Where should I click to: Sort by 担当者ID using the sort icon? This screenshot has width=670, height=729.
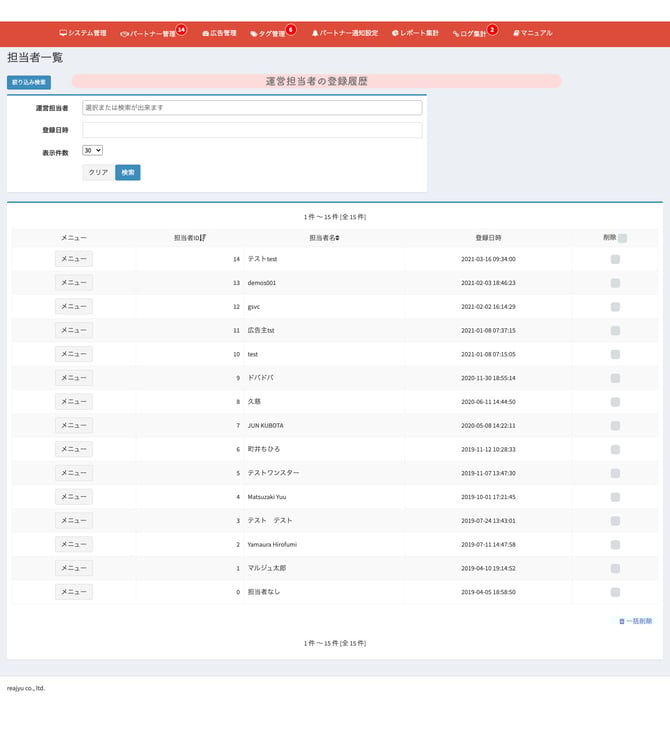point(203,238)
